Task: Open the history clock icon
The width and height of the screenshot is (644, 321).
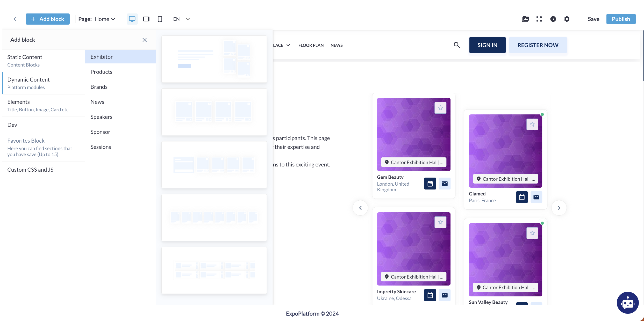Action: 553,19
